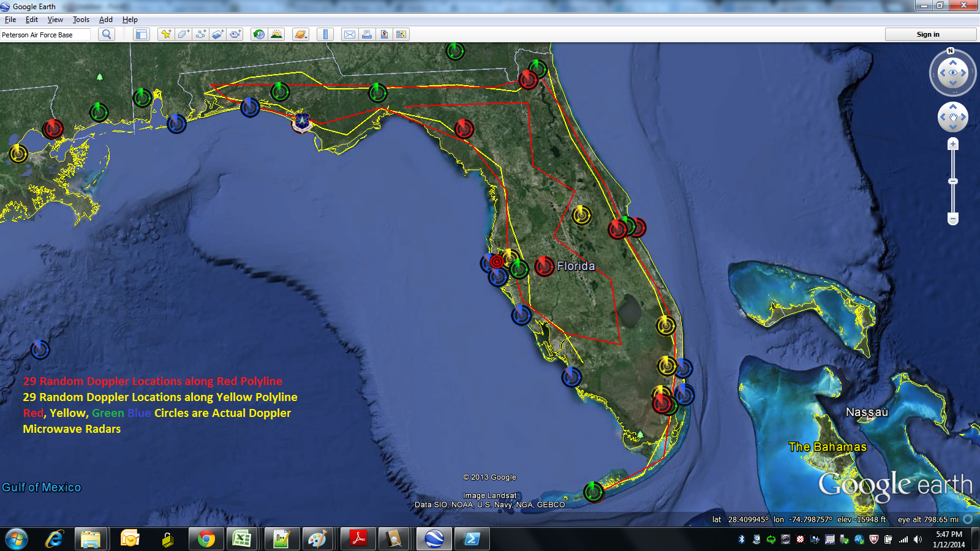Toggle historical imagery clock icon

(x=259, y=34)
